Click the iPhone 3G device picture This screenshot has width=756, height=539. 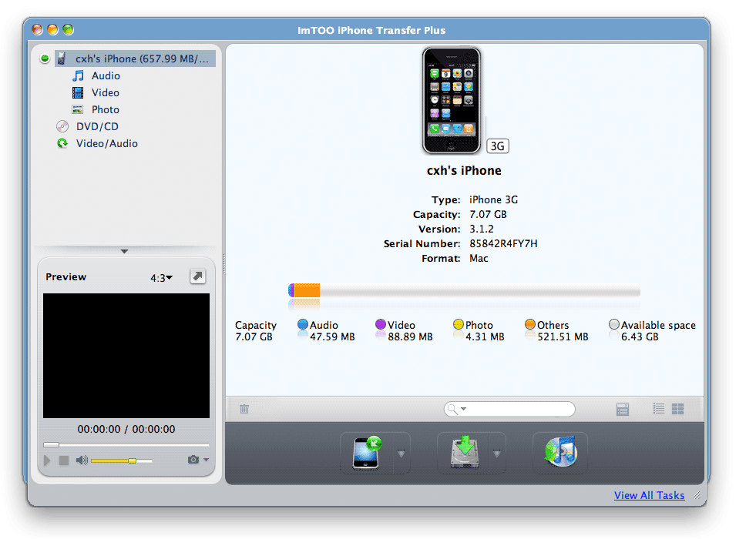[x=452, y=100]
